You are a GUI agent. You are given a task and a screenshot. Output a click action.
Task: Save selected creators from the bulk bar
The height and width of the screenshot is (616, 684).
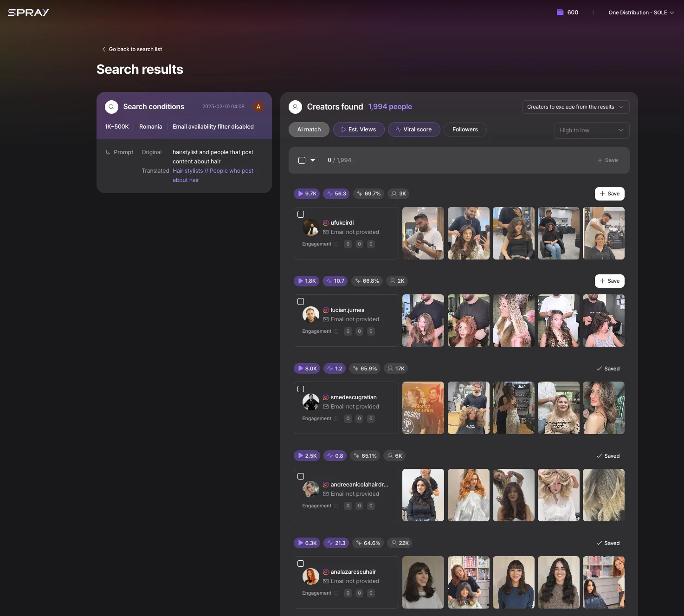[607, 160]
